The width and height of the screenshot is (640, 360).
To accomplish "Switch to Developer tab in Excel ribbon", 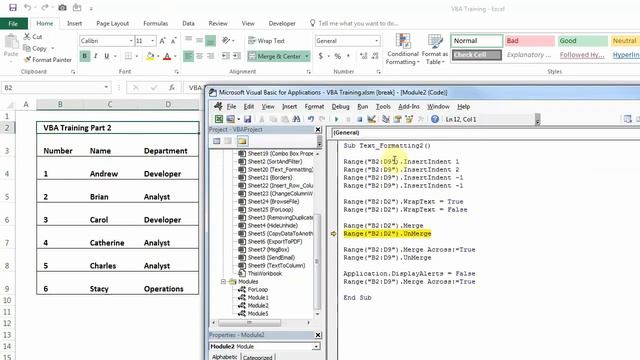I will [x=282, y=23].
